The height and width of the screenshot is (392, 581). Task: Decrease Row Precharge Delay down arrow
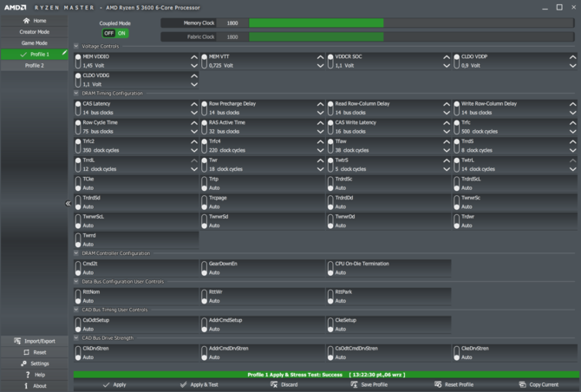pyautogui.click(x=321, y=113)
